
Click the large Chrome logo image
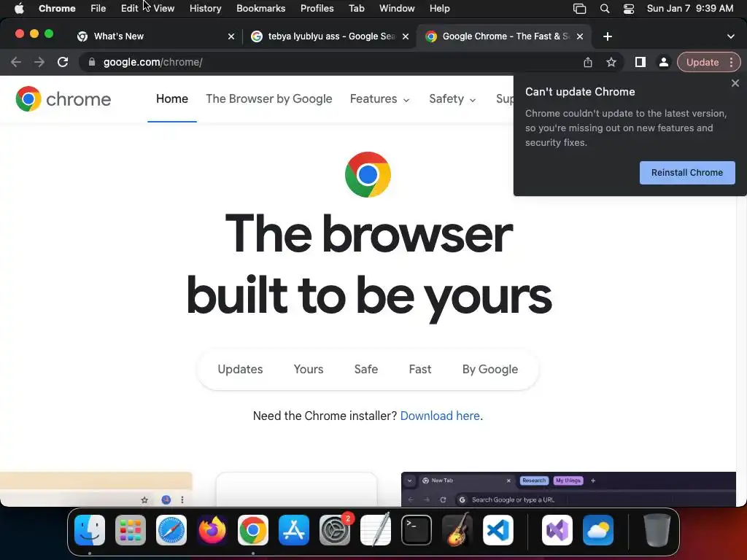pos(368,174)
